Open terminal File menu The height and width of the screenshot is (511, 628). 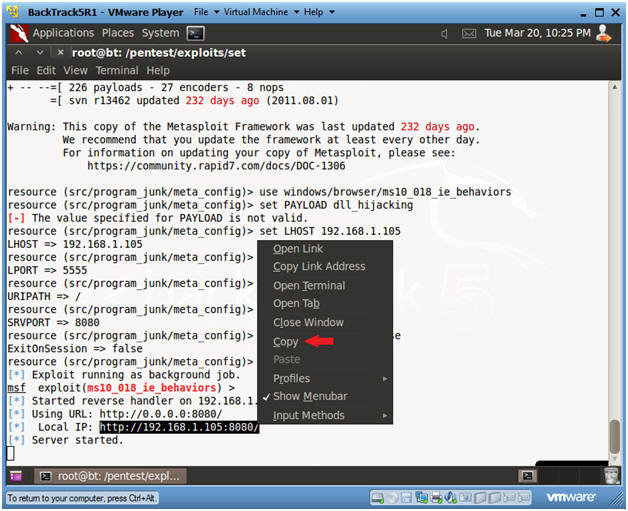[20, 70]
